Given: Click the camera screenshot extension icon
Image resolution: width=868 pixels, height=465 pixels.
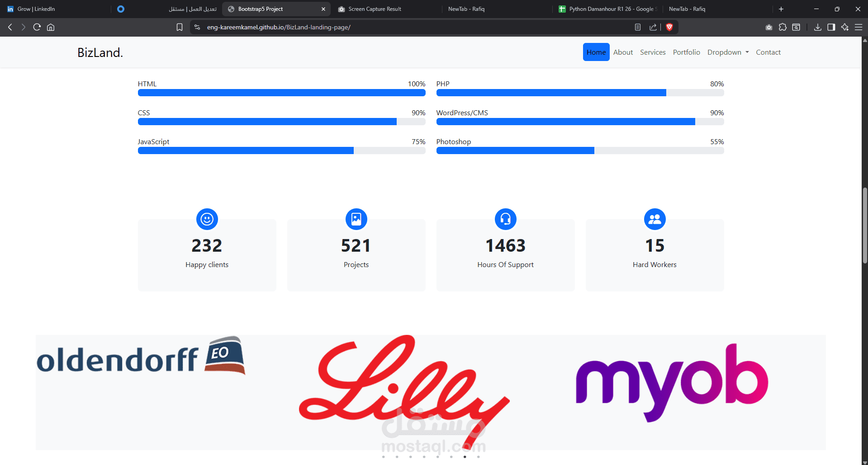Looking at the screenshot, I should [x=769, y=27].
